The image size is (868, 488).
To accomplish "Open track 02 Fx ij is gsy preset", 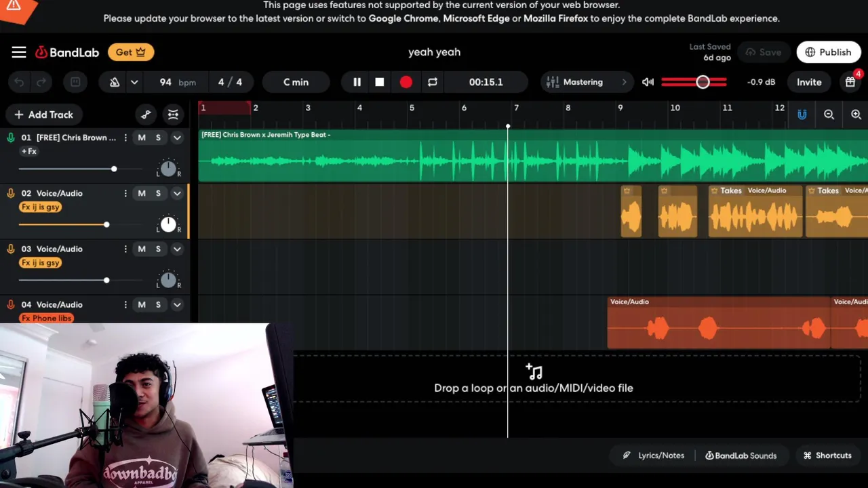I will coord(41,207).
